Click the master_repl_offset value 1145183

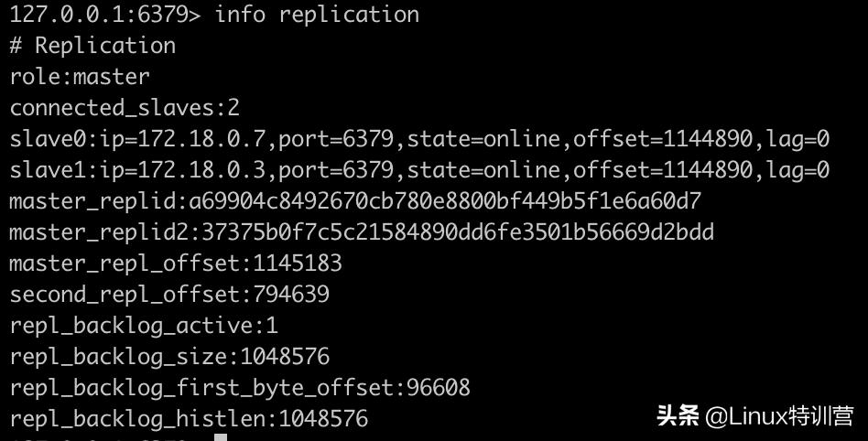(297, 264)
